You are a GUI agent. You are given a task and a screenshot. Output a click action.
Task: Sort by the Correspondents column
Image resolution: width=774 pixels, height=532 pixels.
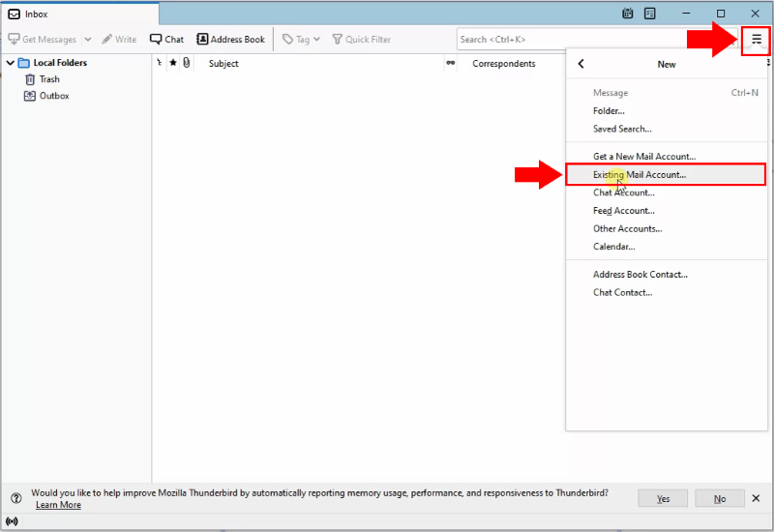[503, 63]
